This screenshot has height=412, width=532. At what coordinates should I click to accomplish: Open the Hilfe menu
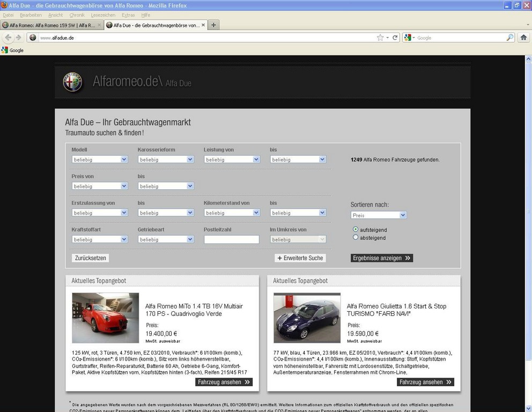(x=145, y=15)
